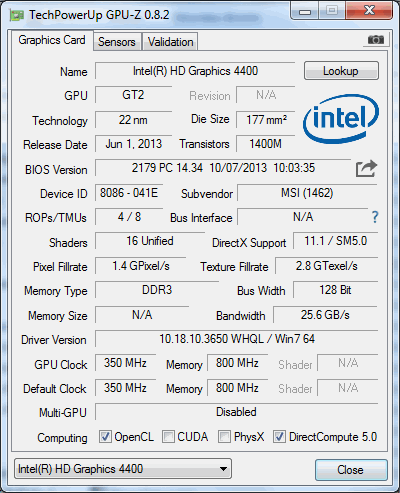Open the graphics card selection dropdown
The image size is (400, 493).
click(x=123, y=469)
